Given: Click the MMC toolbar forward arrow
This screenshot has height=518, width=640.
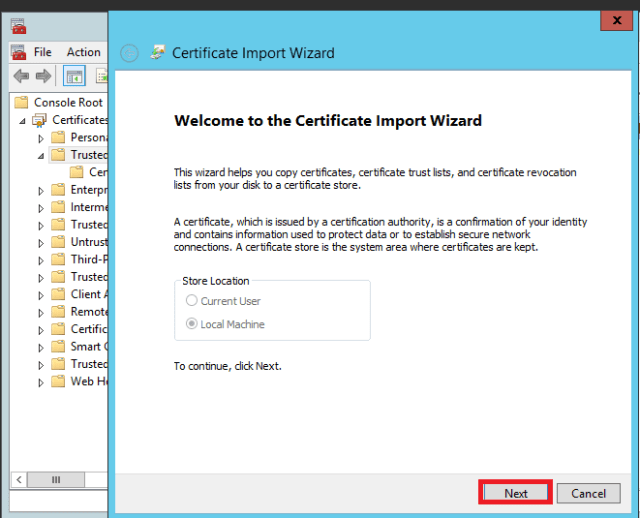Looking at the screenshot, I should click(x=43, y=76).
